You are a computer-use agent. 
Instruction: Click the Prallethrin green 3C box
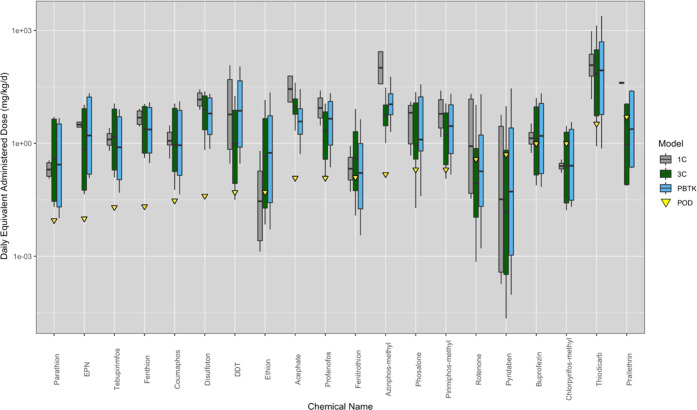627,144
